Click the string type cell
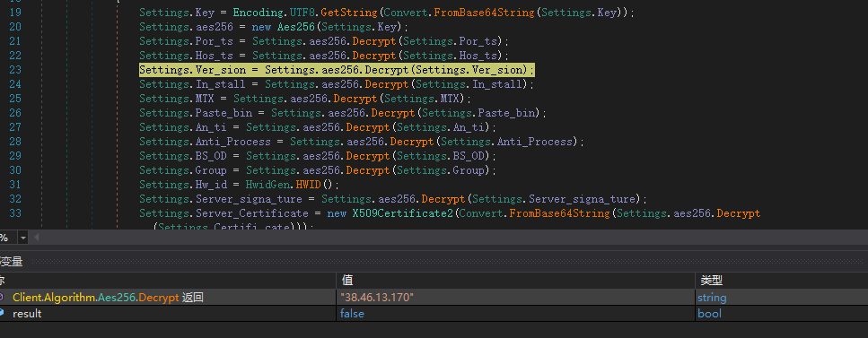The image size is (868, 338). [x=782, y=298]
